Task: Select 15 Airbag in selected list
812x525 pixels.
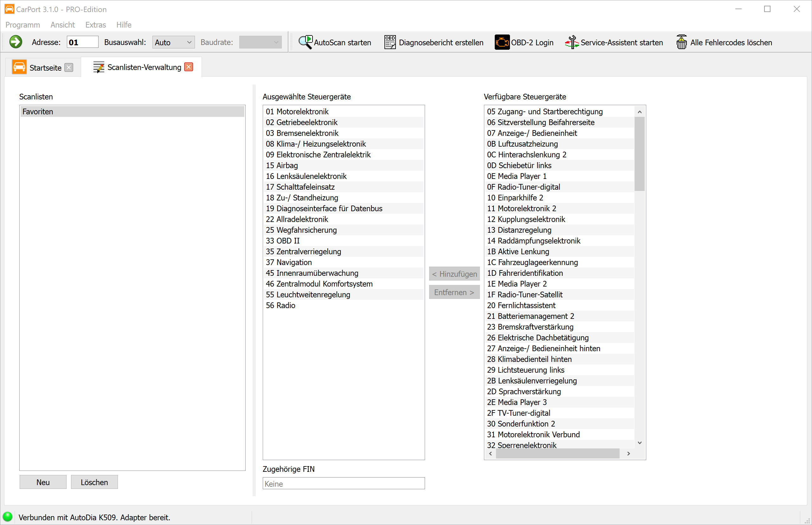Action: tap(282, 165)
